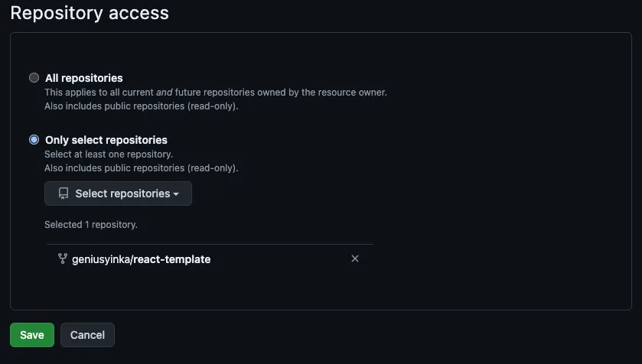Click the "Repository access" heading

[90, 13]
